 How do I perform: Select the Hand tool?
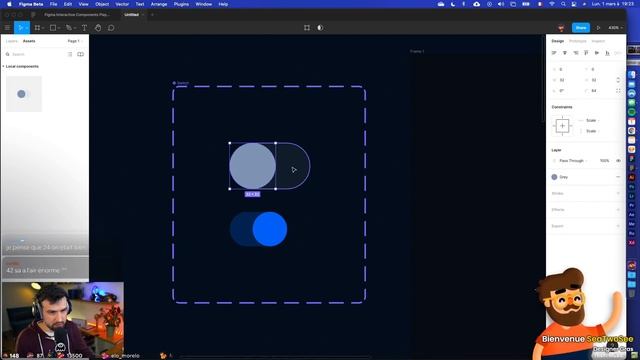[x=98, y=28]
